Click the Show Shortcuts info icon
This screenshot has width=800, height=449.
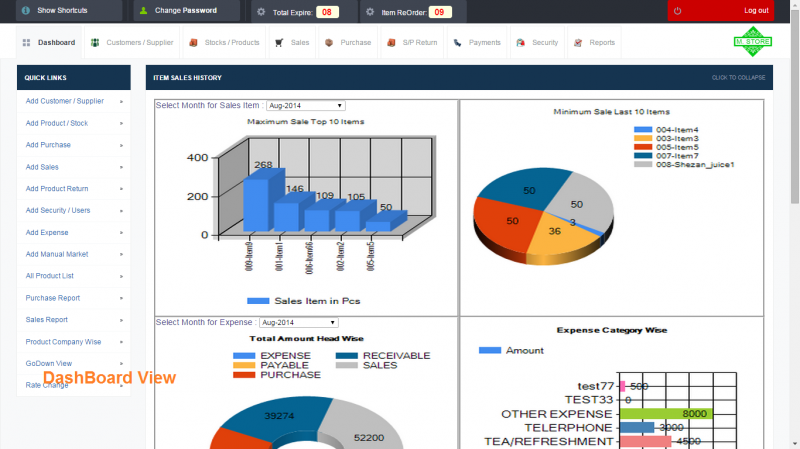pos(26,10)
